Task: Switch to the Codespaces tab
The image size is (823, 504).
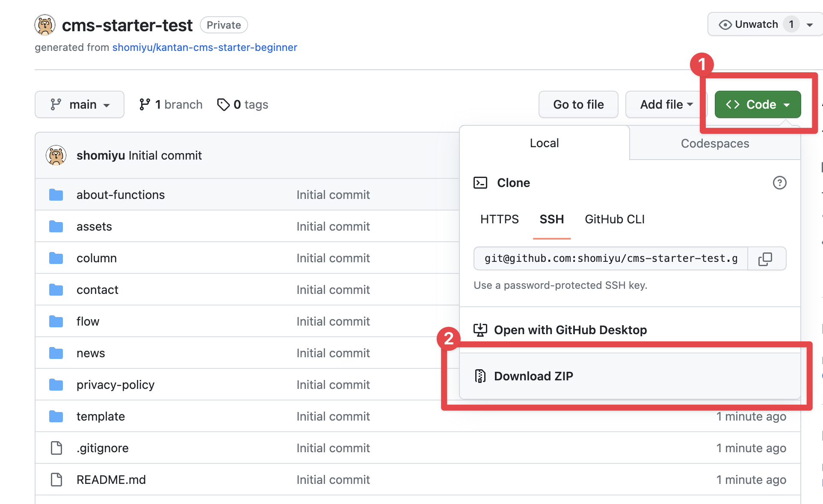Action: [715, 143]
